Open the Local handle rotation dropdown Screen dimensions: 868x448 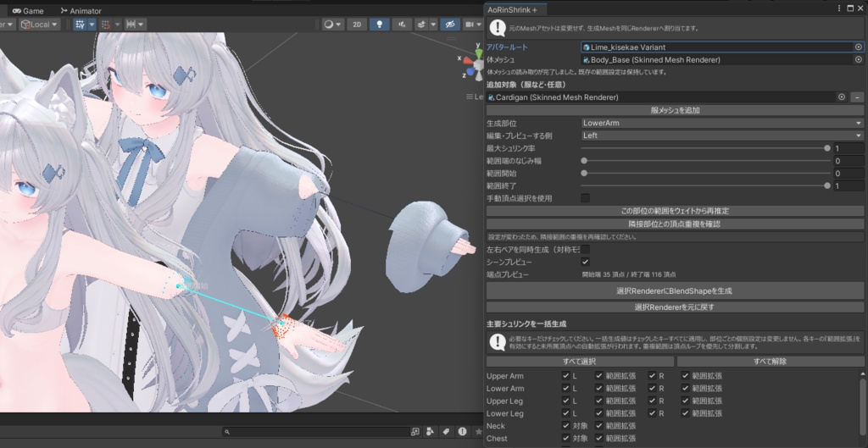(x=40, y=25)
